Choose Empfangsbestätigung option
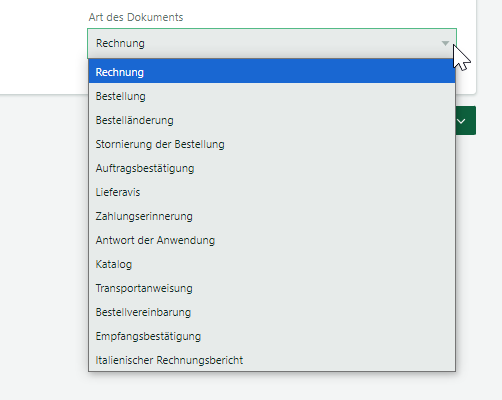The height and width of the screenshot is (400, 502). [x=272, y=336]
